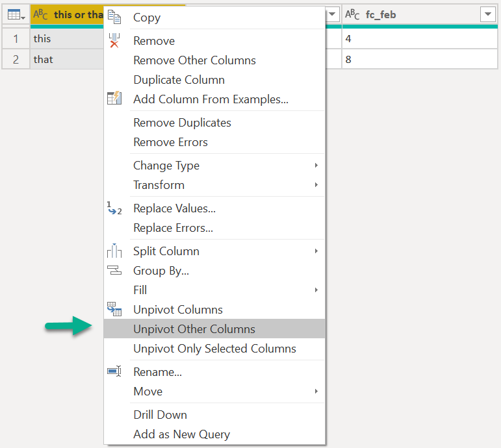Click the Rename icon
Image resolution: width=501 pixels, height=448 pixels.
[114, 371]
